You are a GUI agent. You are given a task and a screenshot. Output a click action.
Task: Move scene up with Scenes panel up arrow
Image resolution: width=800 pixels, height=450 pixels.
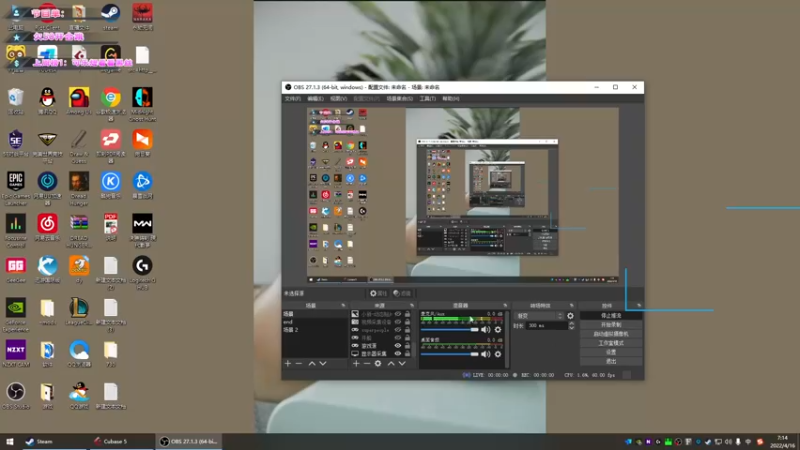pos(312,363)
